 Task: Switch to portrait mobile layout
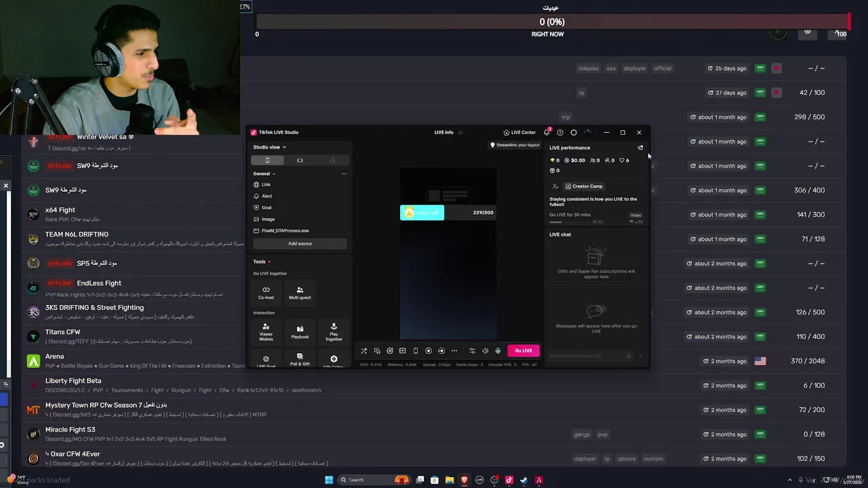(x=267, y=160)
